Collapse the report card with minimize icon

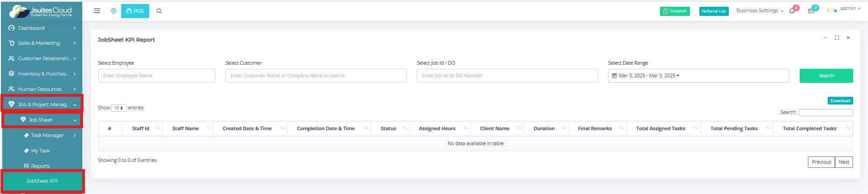click(826, 38)
